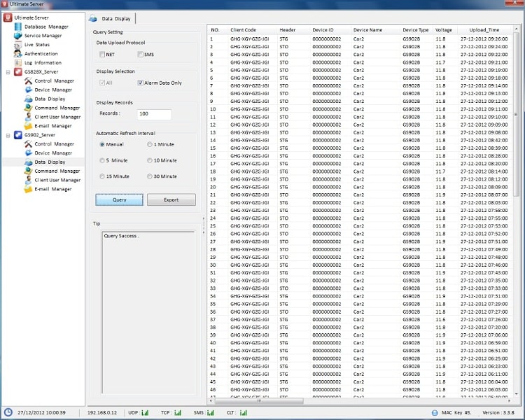The width and height of the screenshot is (525, 420).
Task: Open Log Information in the sidebar
Action: [43, 63]
